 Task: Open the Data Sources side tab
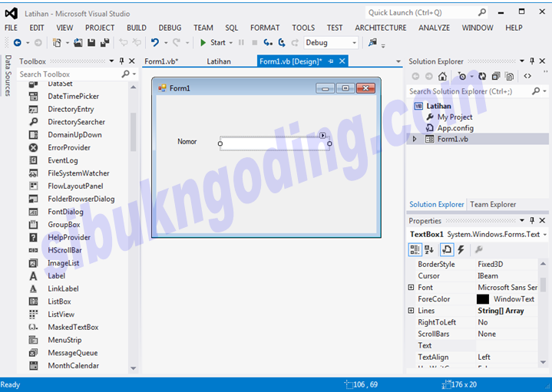coord(8,75)
